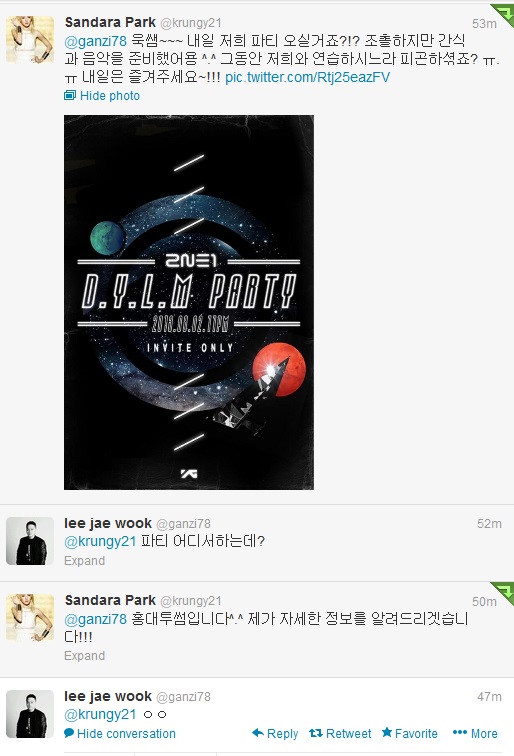The height and width of the screenshot is (756, 514).
Task: Expand the 50m Sandara Park tweet
Action: pyautogui.click(x=84, y=656)
